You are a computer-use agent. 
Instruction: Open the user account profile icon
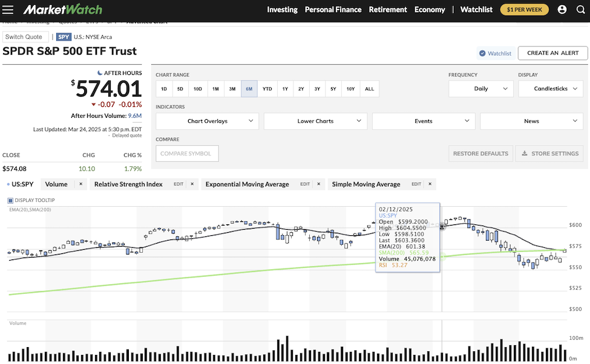click(x=562, y=10)
